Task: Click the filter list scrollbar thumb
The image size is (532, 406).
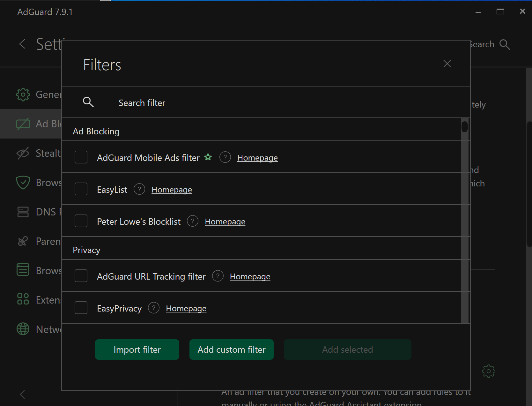Action: [x=465, y=127]
